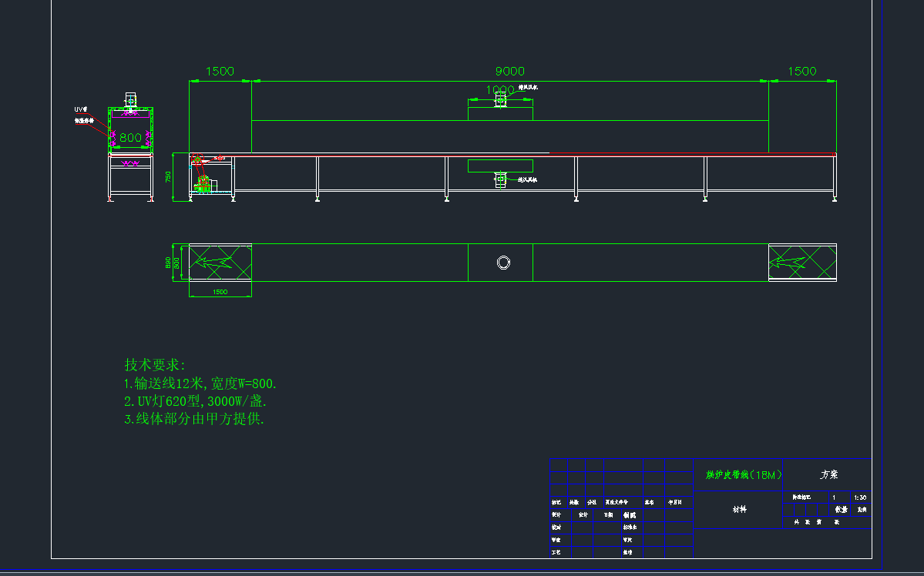Click note line 3 about 线体部分由甲方提供
Viewport: 924px width, 576px height.
click(194, 420)
